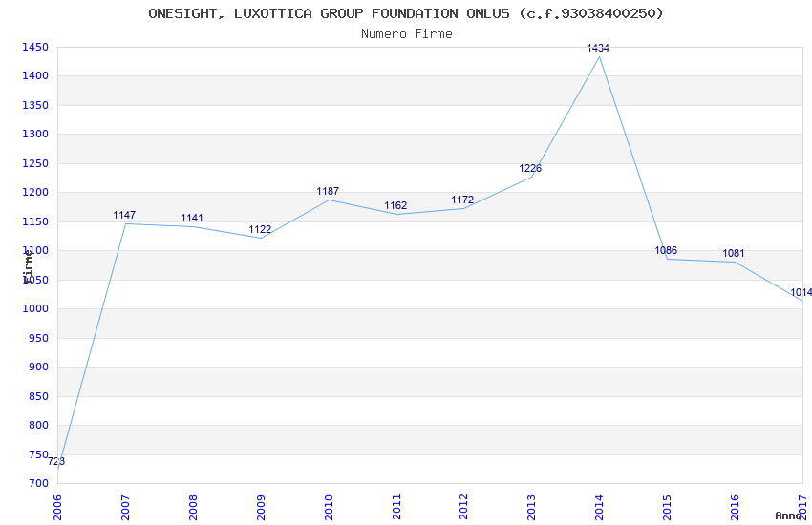Select the 1187 data label
812x525 pixels.
[328, 191]
